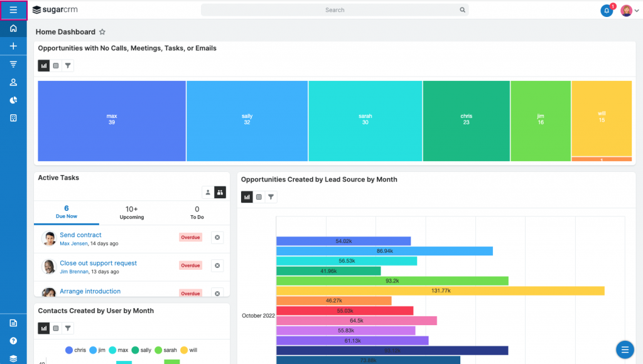Switch Opportunities dashlet to table view
Image resolution: width=643 pixels, height=364 pixels.
[x=55, y=65]
